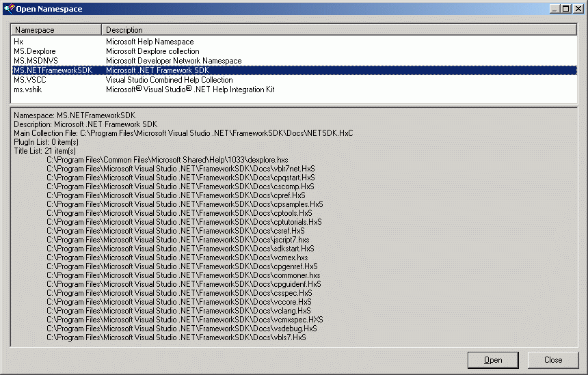Sort by Namespace column header

click(56, 30)
